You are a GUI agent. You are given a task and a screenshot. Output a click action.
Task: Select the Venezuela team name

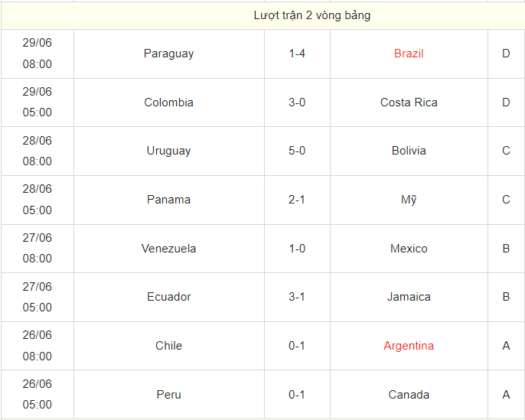pos(168,249)
